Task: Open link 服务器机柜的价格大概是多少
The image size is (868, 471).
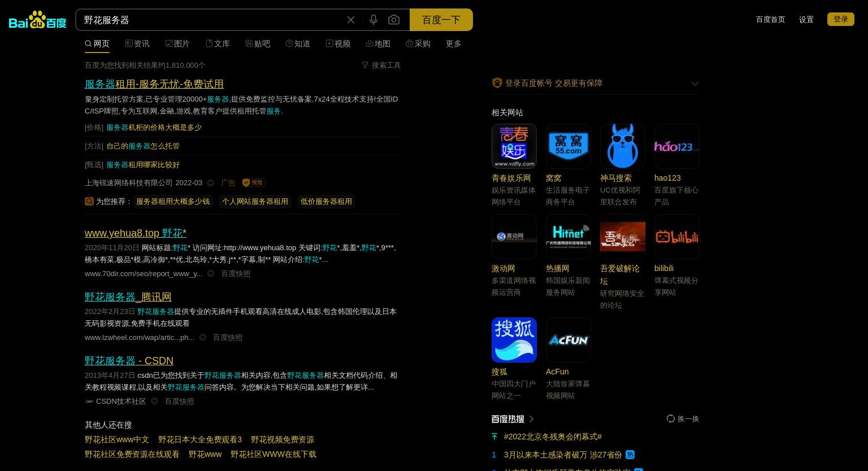Action: point(154,127)
